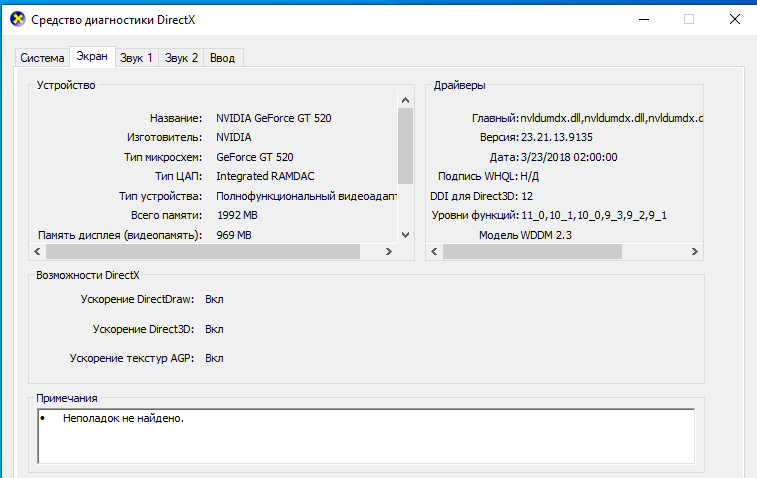This screenshot has width=757, height=478.
Task: Select the Экран tab
Action: (x=92, y=56)
